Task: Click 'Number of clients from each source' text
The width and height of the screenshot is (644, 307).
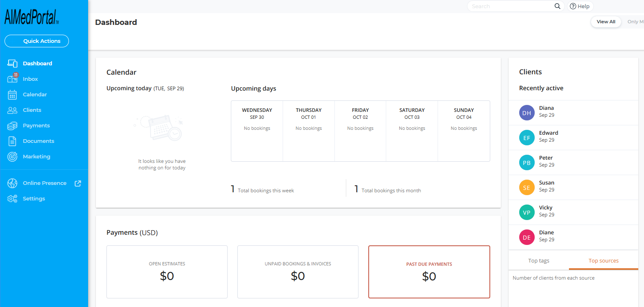Action: pyautogui.click(x=553, y=278)
